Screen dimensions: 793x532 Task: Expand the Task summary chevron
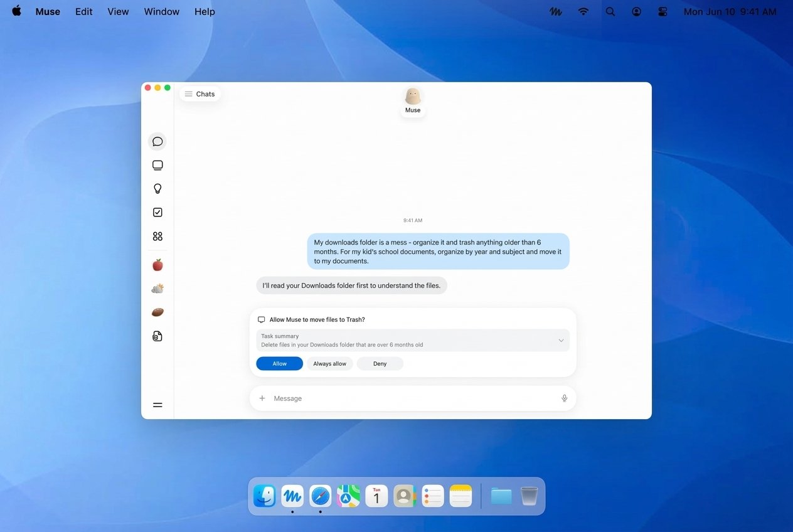tap(561, 341)
